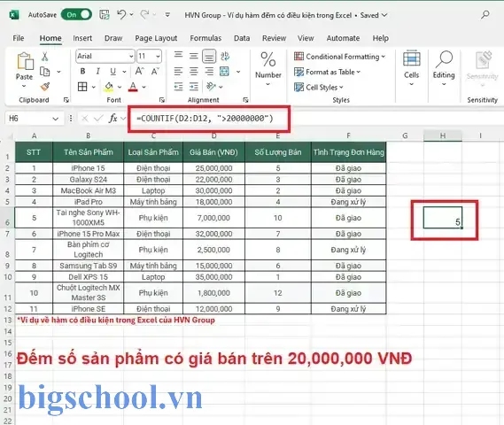The width and height of the screenshot is (504, 425).
Task: Click the Borders icon
Action: (82, 87)
